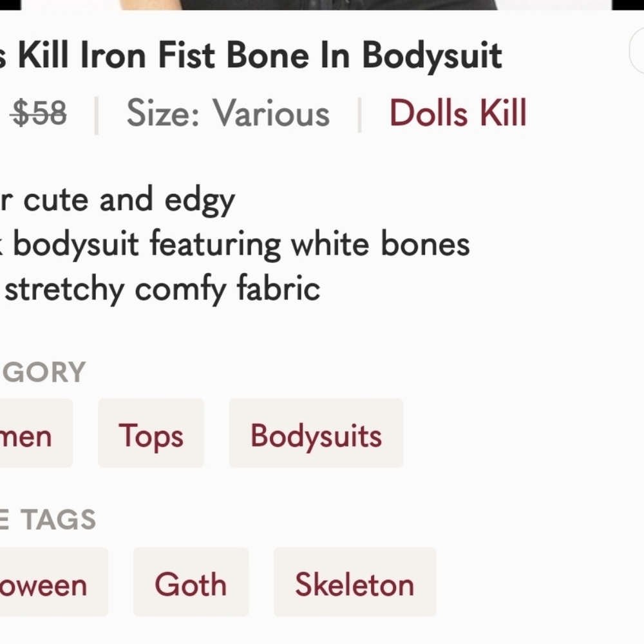Viewport: 644px width, 644px height.
Task: Click the stretchy comfy fabric description line
Action: [x=160, y=289]
